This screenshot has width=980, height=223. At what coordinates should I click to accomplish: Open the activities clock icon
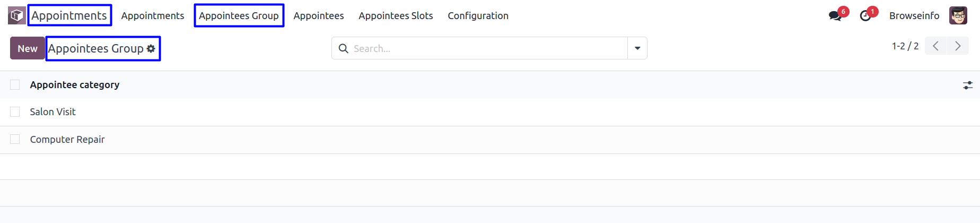click(x=865, y=16)
